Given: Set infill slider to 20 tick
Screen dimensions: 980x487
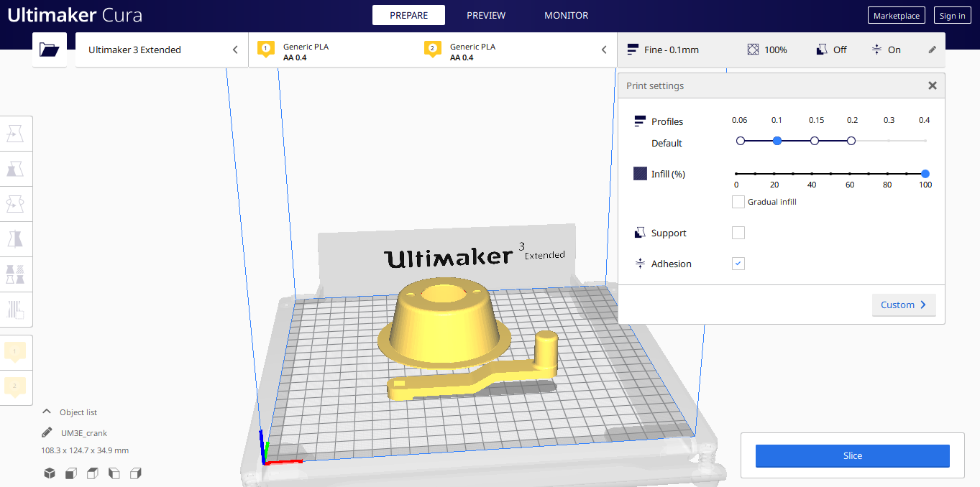Looking at the screenshot, I should point(774,174).
